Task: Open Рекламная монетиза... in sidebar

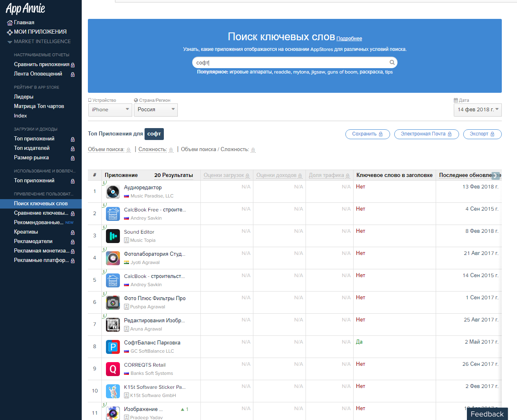Action: point(41,251)
